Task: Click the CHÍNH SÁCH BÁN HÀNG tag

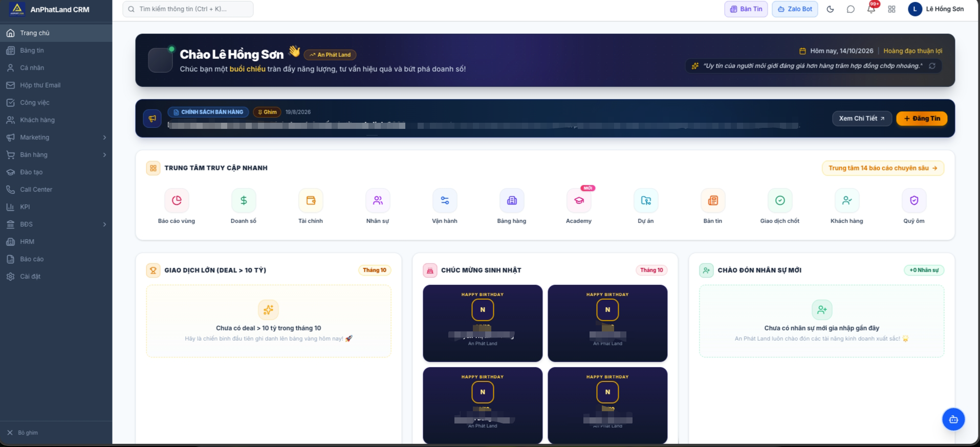Action: pyautogui.click(x=208, y=112)
